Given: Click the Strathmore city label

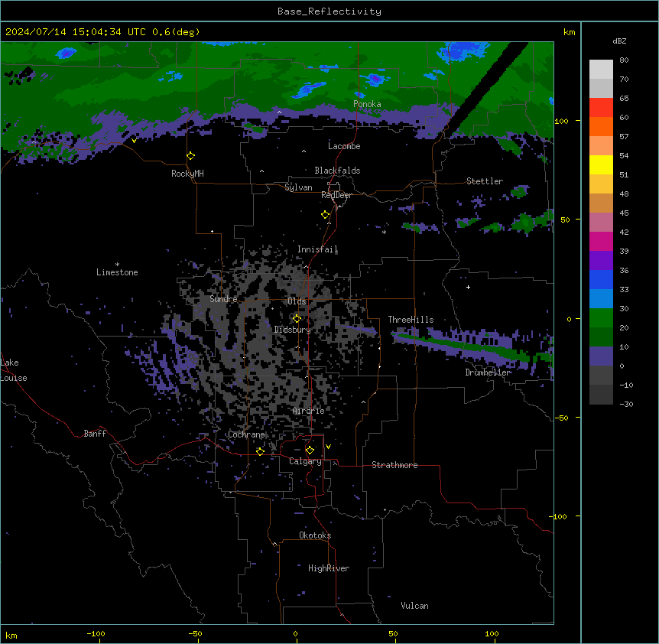Looking at the screenshot, I should coord(394,465).
